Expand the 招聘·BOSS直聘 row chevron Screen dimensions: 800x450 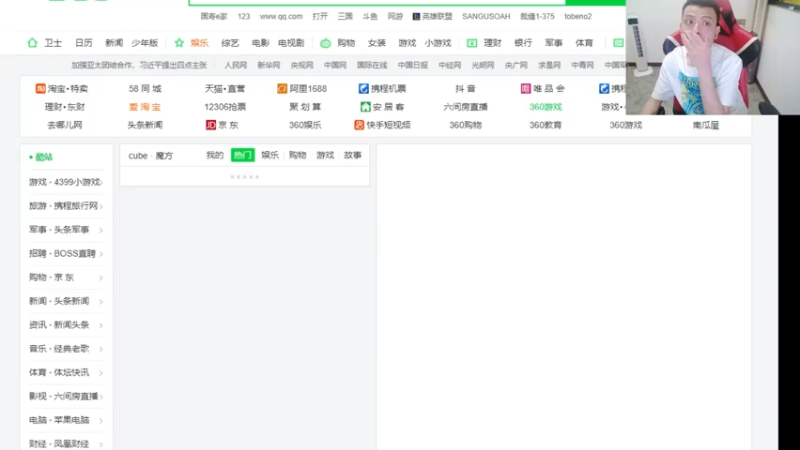coord(101,254)
